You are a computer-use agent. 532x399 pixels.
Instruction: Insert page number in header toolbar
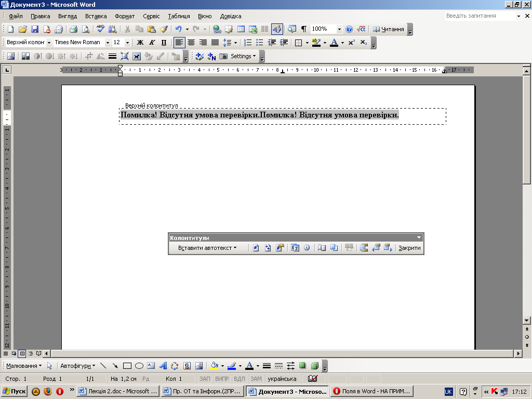click(256, 248)
